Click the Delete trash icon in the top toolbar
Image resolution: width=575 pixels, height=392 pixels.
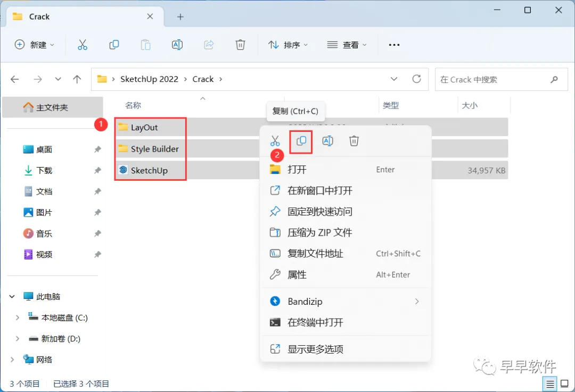point(240,45)
